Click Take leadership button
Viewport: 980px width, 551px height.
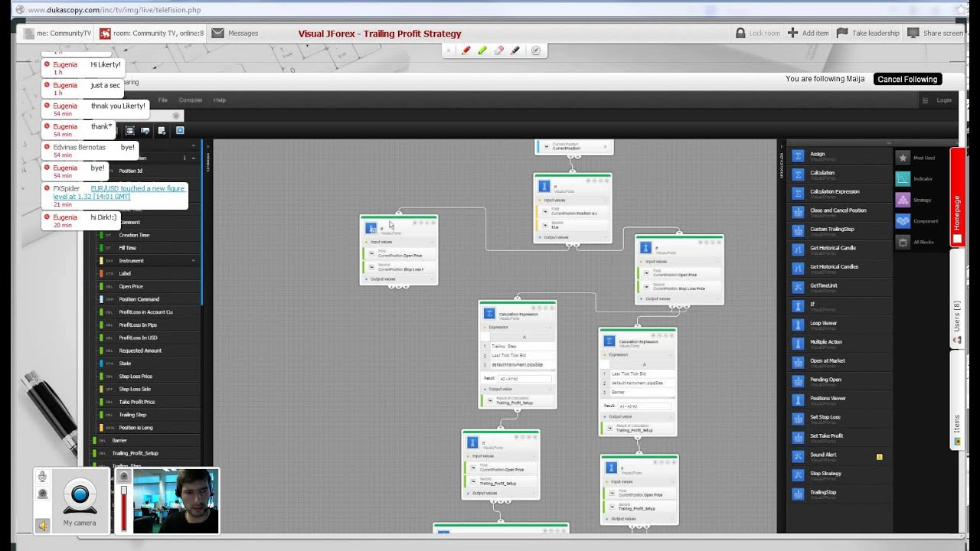(867, 33)
